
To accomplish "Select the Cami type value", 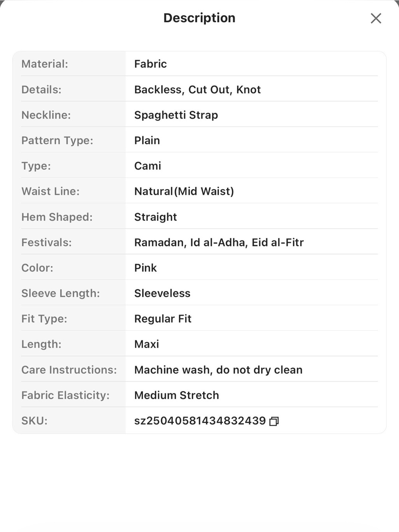I will point(148,166).
